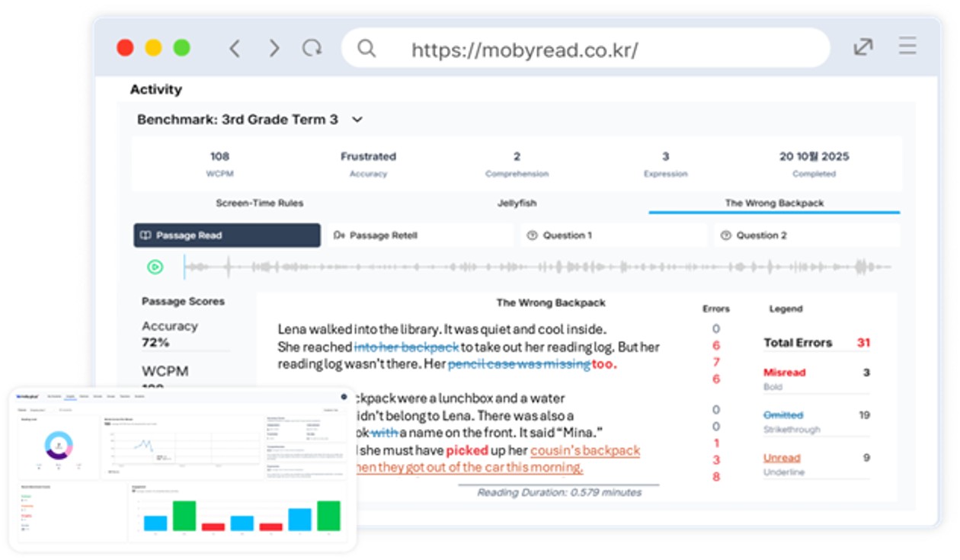The height and width of the screenshot is (560, 960).
Task: Click the Omitted legend entry
Action: (x=783, y=415)
